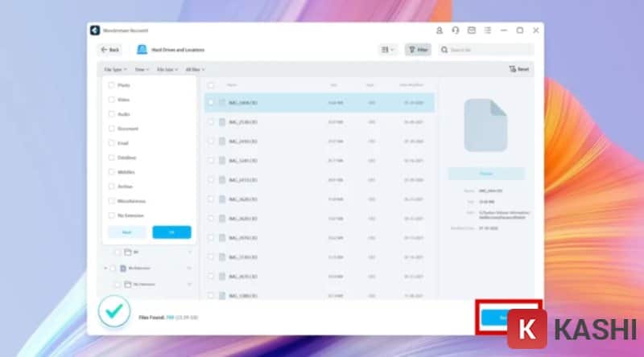
Task: Click the Wondershare Recoverit app logo
Action: pos(95,31)
